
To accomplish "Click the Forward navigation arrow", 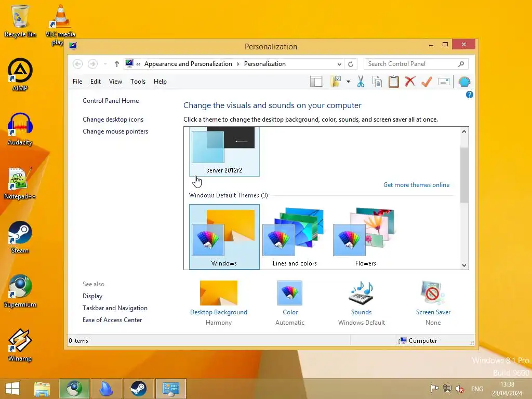I will click(92, 64).
